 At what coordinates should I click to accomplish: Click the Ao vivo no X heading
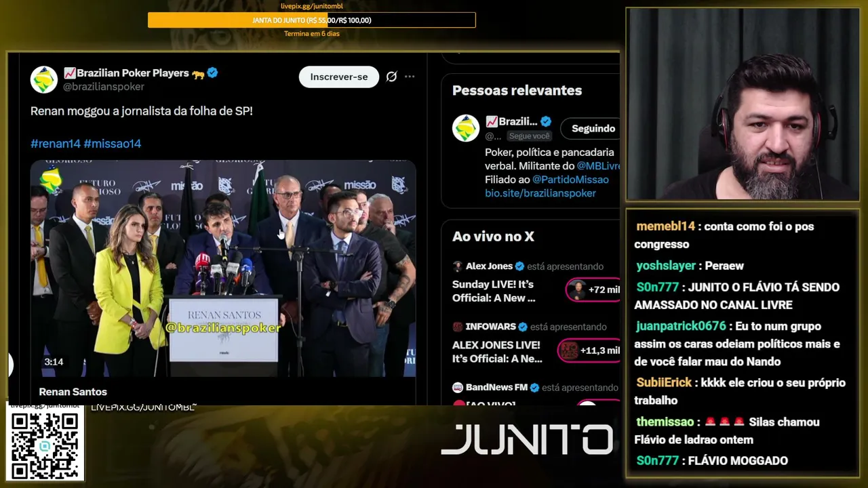493,237
